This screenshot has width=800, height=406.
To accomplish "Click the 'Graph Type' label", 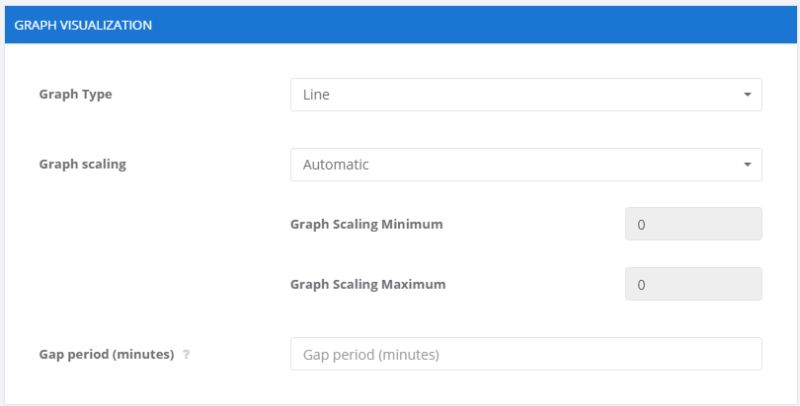I will tap(76, 95).
